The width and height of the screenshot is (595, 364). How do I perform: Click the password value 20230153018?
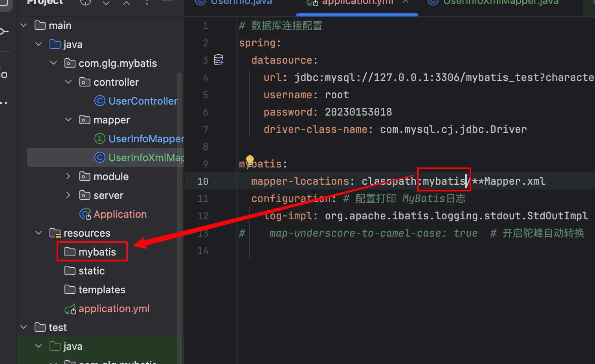[358, 112]
